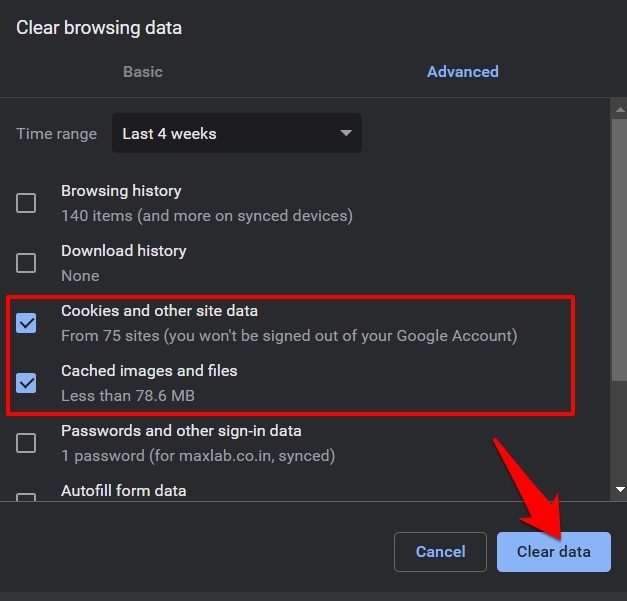Toggle the Autofill form data checkbox
The height and width of the screenshot is (601, 627).
[26, 496]
